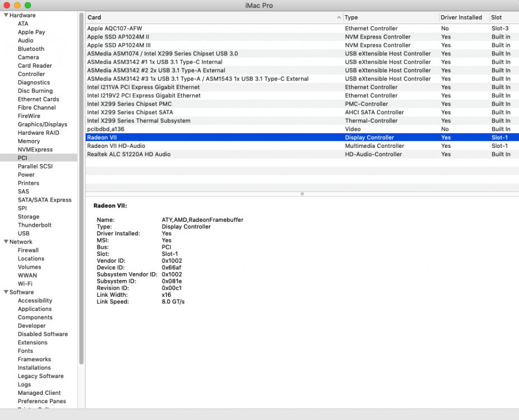Select Card Reader in the sidebar
The image size is (519, 420).
pyautogui.click(x=35, y=66)
